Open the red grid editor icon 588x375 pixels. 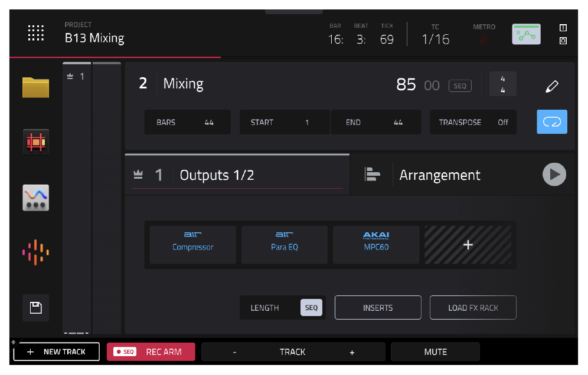[x=35, y=142]
